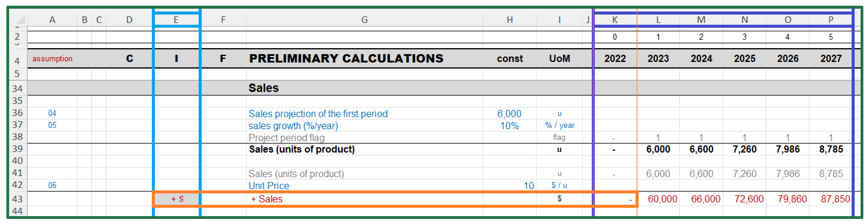Click the 6,000 sales projection constant cell
The image size is (868, 224).
509,114
